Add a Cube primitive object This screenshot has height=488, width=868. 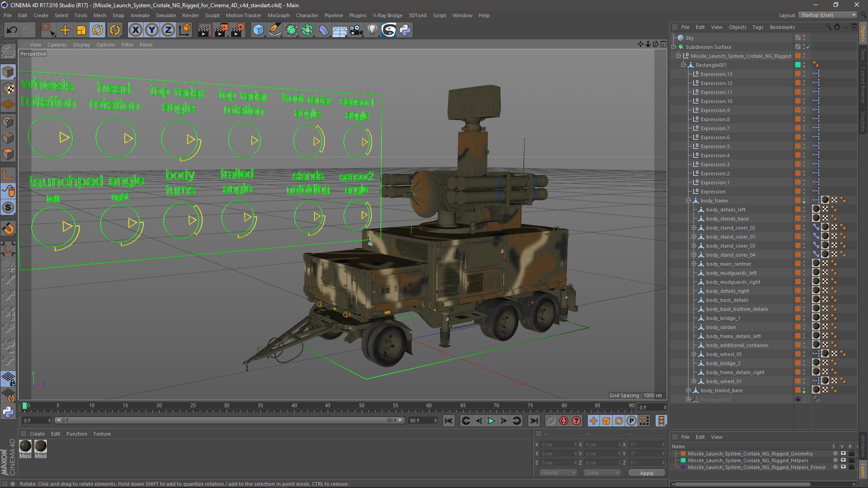258,30
